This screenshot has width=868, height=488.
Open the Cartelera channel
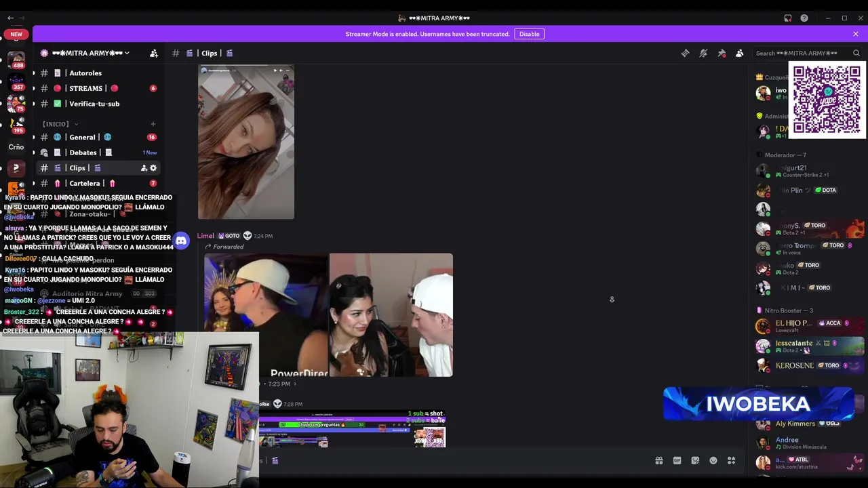pos(95,183)
